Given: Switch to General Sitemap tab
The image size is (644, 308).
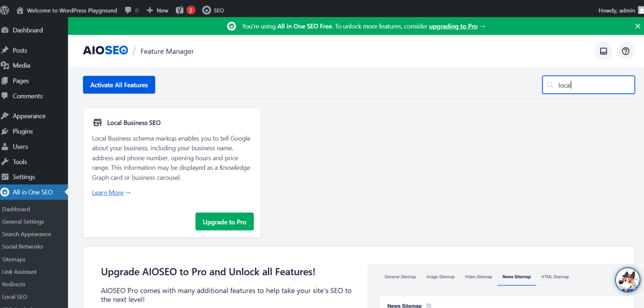Looking at the screenshot, I should coord(400,277).
